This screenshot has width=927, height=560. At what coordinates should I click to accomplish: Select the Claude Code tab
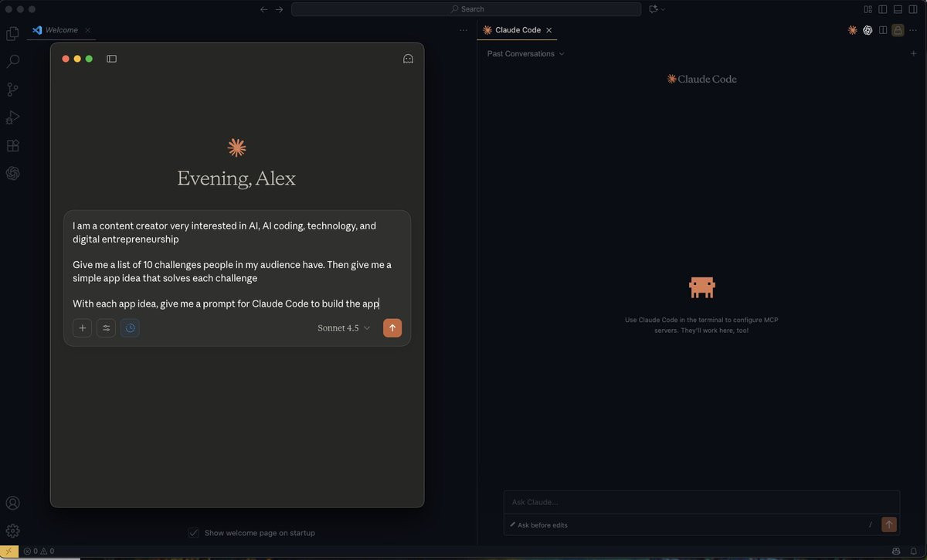518,30
